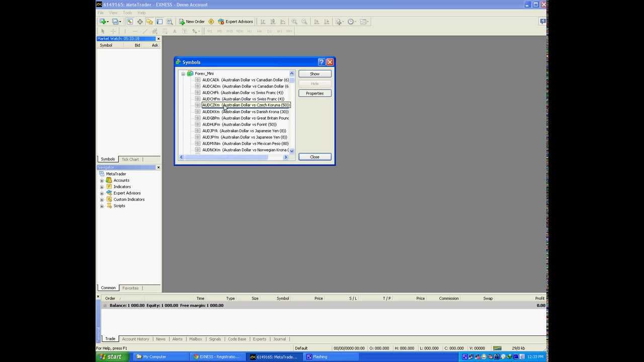This screenshot has width=644, height=362.
Task: Select Candlesticks chart toolbar icon
Action: [273, 22]
